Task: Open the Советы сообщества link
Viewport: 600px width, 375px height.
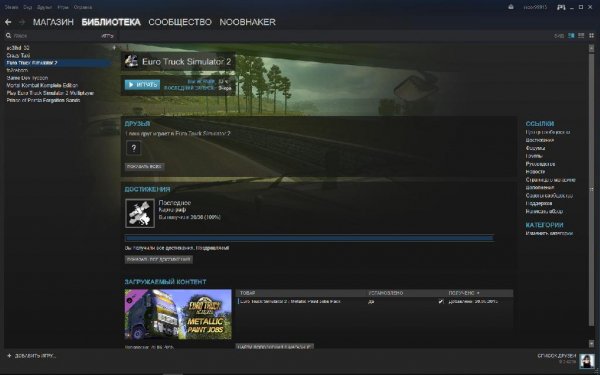Action: [549, 196]
